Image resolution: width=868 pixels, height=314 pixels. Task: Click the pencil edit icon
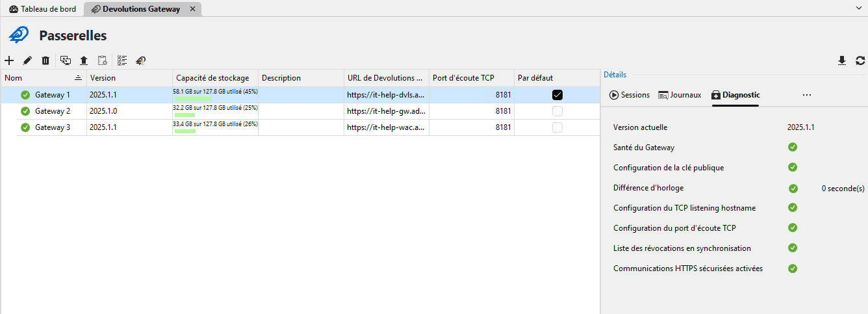pyautogui.click(x=27, y=60)
